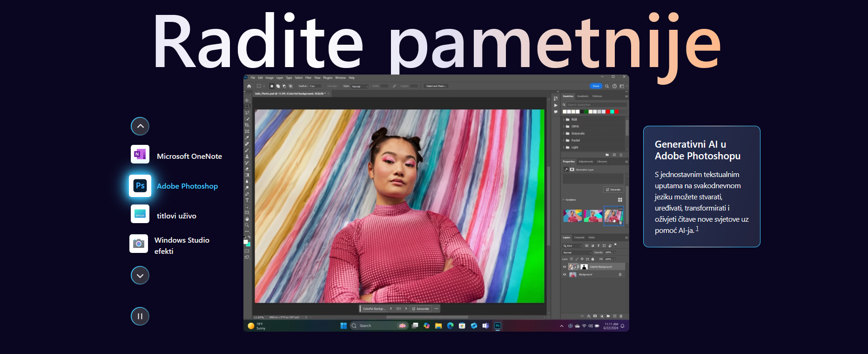Open the layer Kind filter dropdown

point(572,246)
